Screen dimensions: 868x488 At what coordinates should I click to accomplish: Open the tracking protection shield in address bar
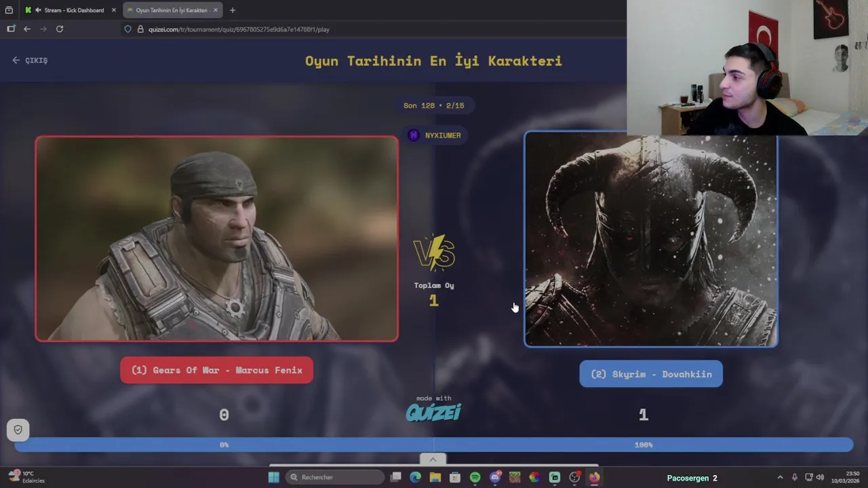tap(127, 29)
